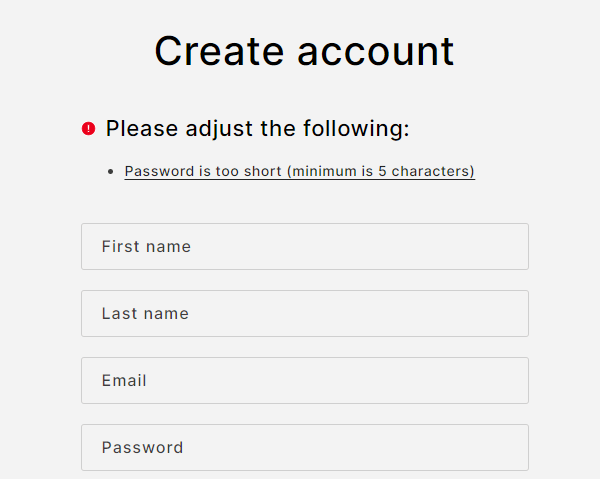Click the right end of the Email field
The height and width of the screenshot is (479, 600).
(x=505, y=380)
